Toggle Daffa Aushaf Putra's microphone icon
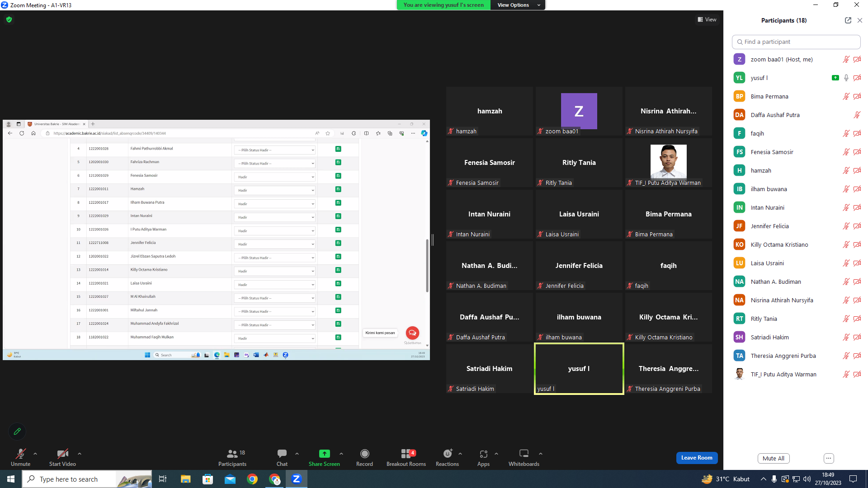This screenshot has height=488, width=868. (857, 115)
